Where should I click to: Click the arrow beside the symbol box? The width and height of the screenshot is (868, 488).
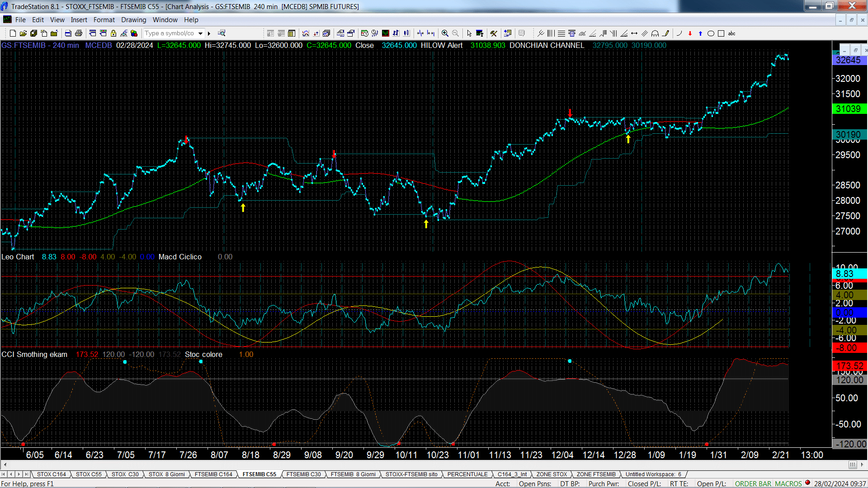pyautogui.click(x=209, y=33)
